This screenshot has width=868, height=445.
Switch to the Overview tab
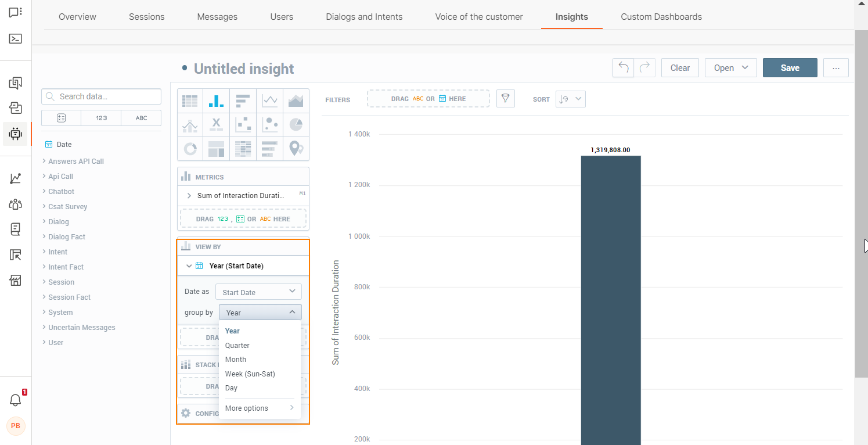77,17
